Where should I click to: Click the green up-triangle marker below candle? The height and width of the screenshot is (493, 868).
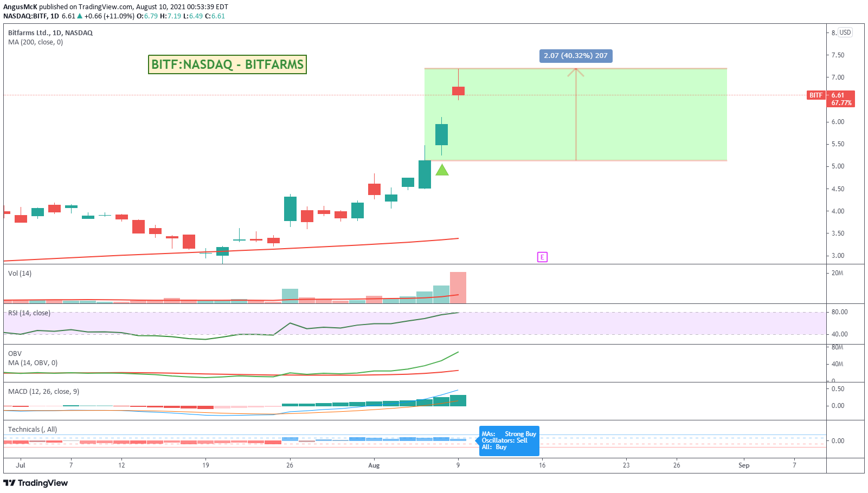(442, 170)
